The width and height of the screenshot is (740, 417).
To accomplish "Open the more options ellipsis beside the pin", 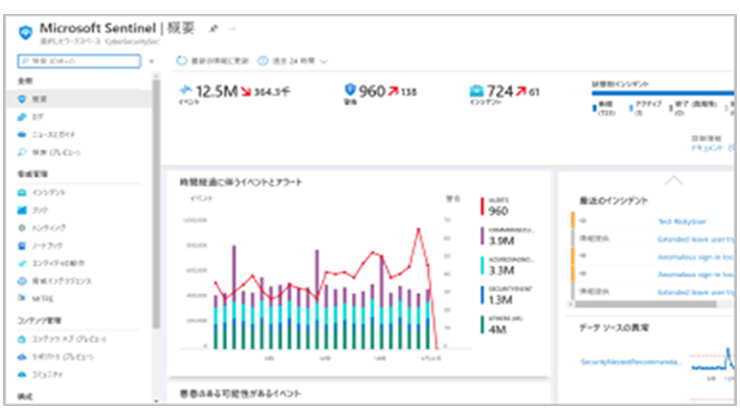I will (232, 29).
